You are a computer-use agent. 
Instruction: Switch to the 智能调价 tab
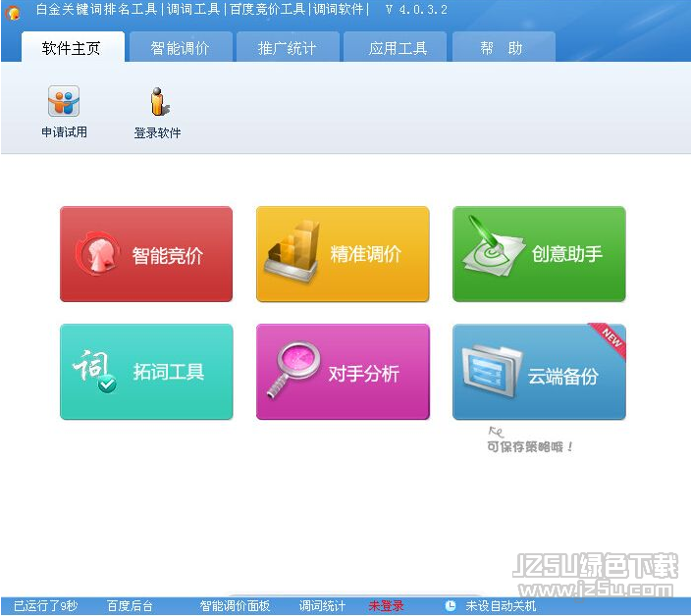(x=181, y=47)
